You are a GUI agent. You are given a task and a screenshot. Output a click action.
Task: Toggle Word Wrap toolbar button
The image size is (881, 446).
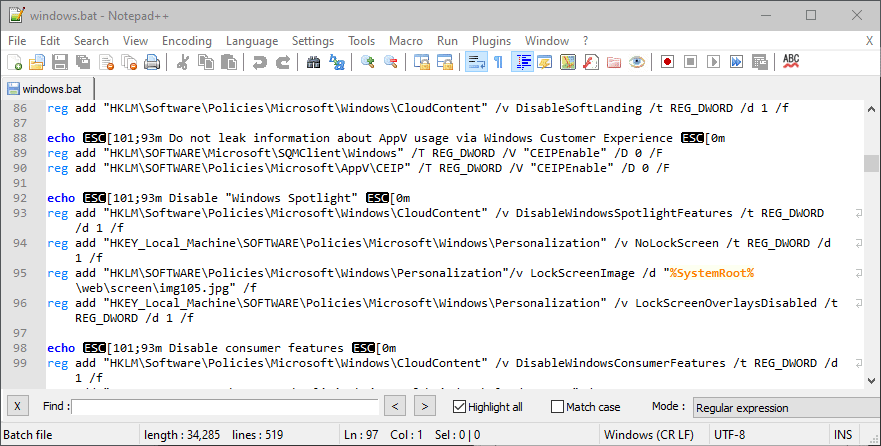pos(476,62)
